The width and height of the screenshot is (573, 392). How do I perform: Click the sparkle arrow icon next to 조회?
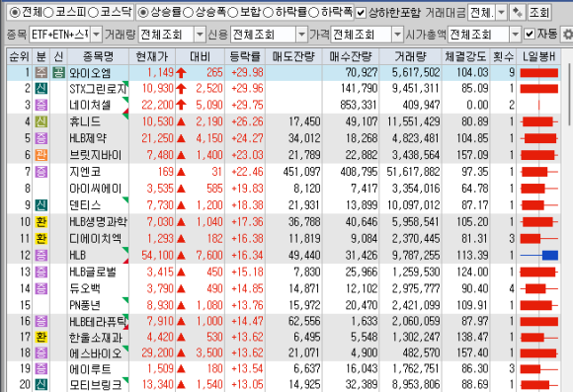pyautogui.click(x=517, y=13)
